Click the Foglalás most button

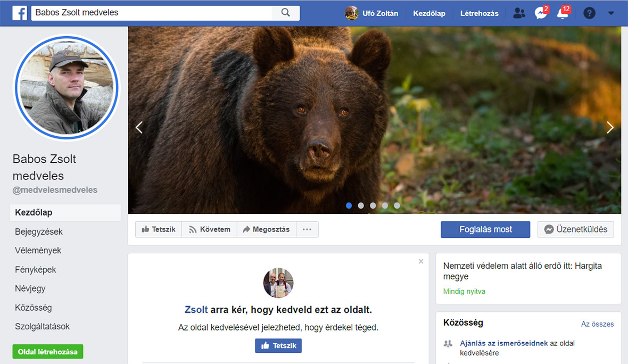pyautogui.click(x=485, y=229)
